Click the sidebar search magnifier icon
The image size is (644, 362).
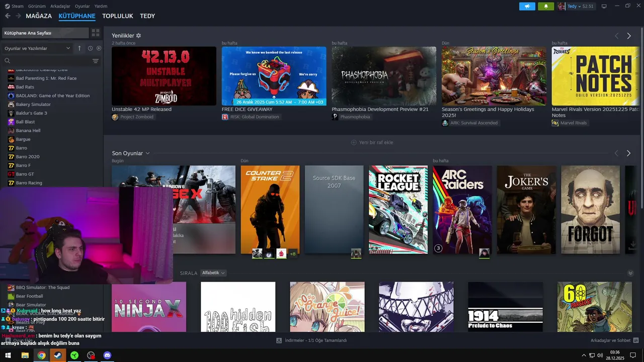click(8, 61)
